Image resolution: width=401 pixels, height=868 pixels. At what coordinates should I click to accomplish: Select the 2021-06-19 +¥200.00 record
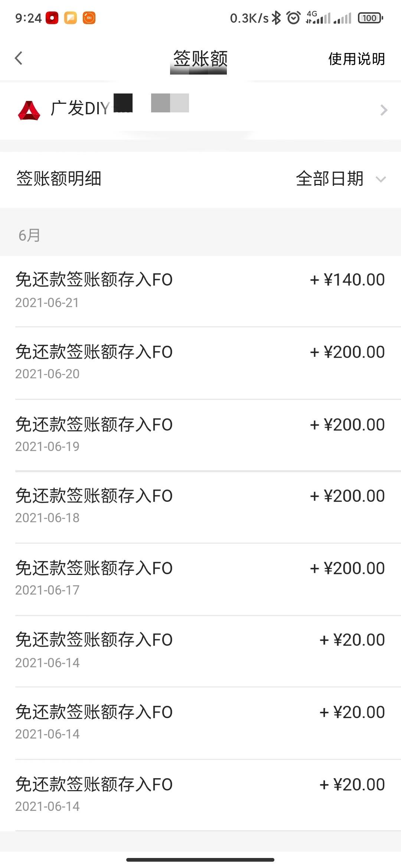point(200,435)
